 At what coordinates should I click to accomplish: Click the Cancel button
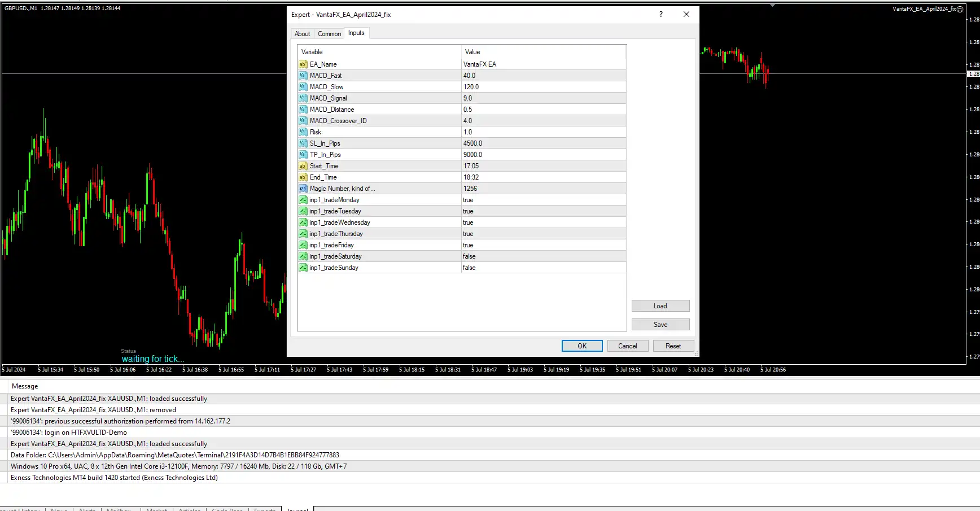(x=627, y=346)
